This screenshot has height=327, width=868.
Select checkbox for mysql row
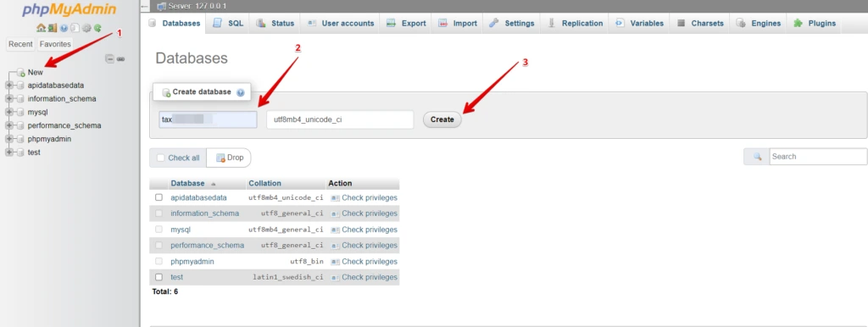click(x=159, y=229)
